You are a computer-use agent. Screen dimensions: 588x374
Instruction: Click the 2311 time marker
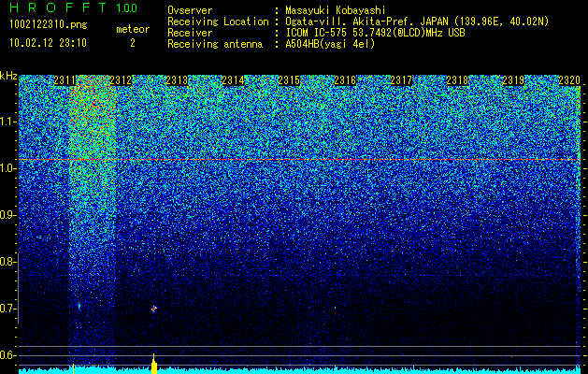tap(65, 80)
